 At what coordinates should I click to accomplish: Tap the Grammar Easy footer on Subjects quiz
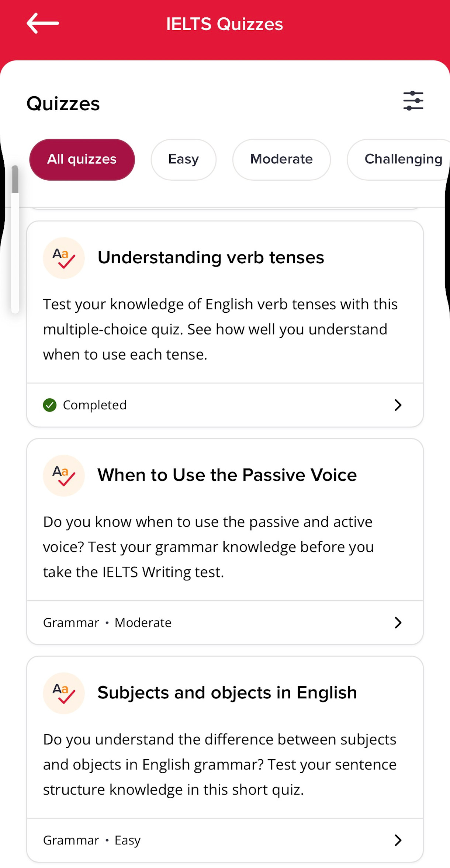click(91, 840)
